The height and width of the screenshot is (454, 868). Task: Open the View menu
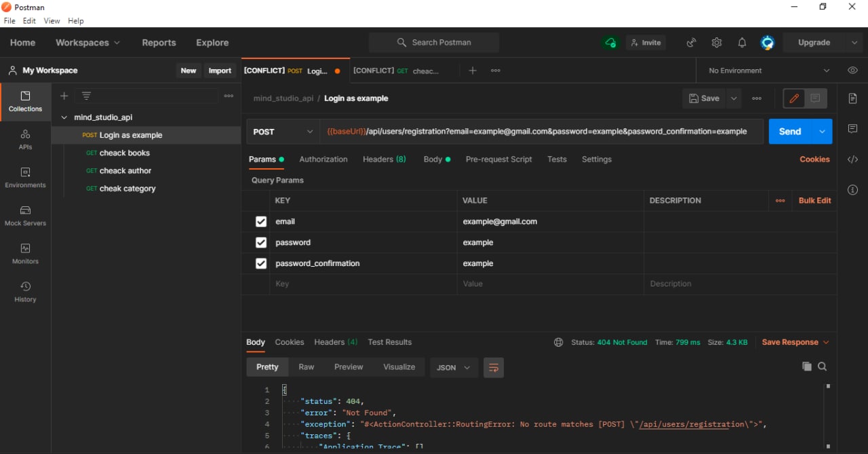click(52, 21)
